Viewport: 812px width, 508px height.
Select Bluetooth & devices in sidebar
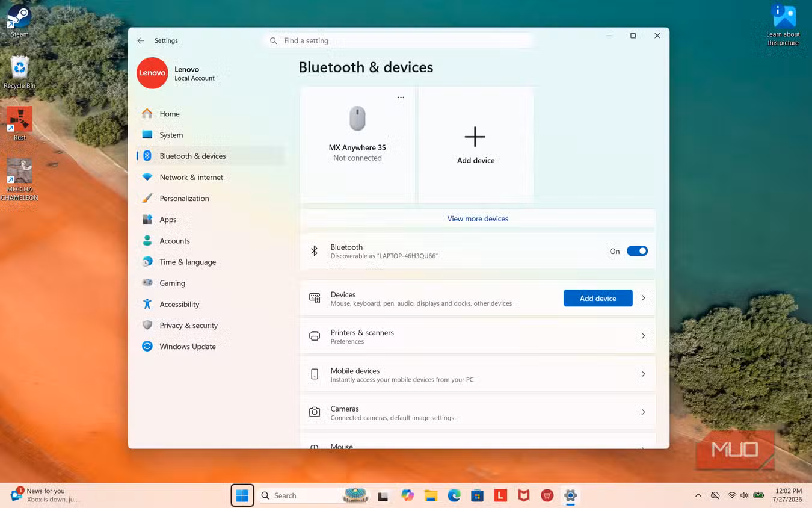(211, 156)
